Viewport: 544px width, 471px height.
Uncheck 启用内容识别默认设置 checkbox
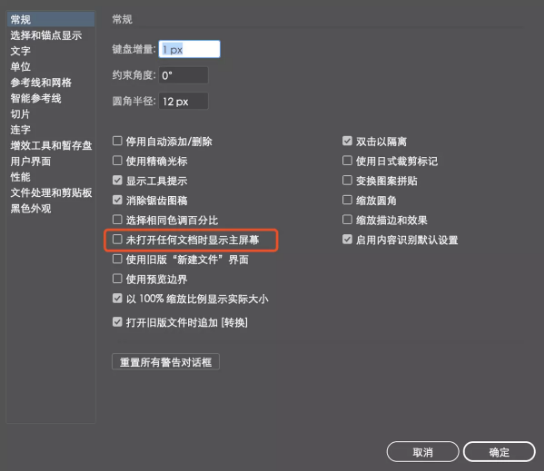(x=347, y=239)
